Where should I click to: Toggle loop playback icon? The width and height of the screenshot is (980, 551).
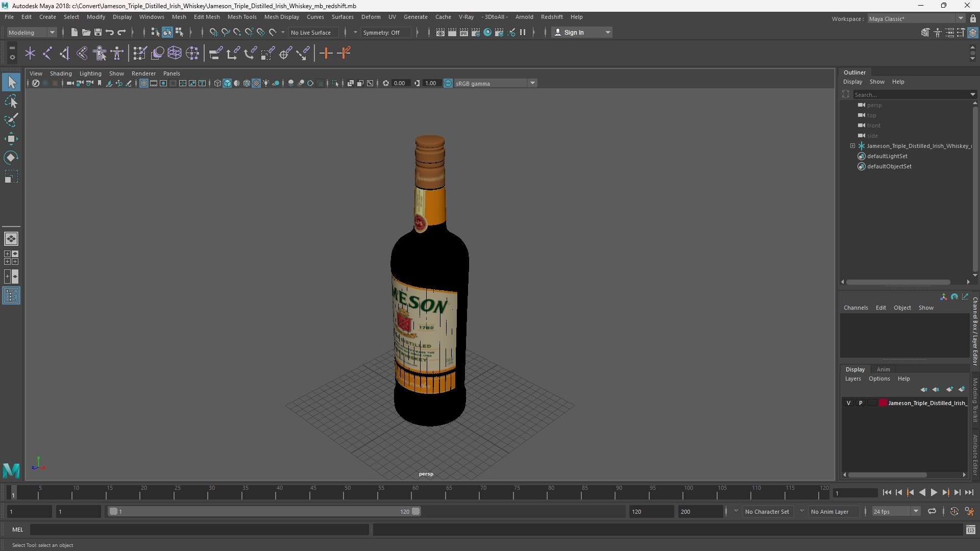932,511
